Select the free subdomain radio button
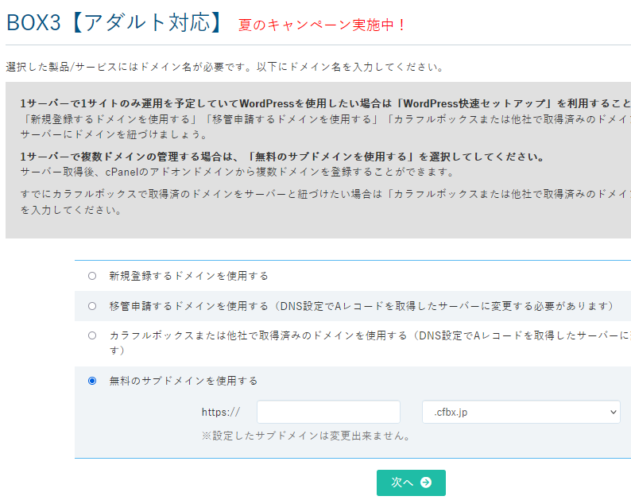The height and width of the screenshot is (500, 631). tap(93, 381)
